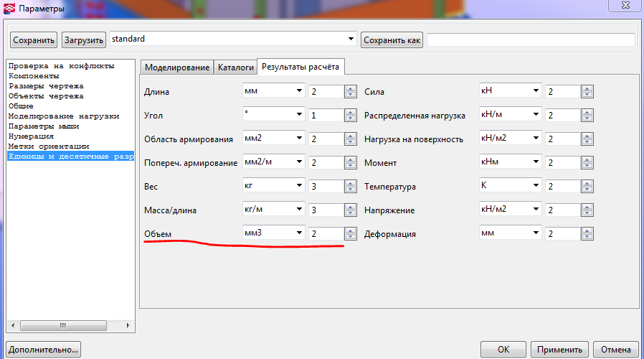Switch to Каталоги tab
Viewport: 644px width, 359px height.
236,67
